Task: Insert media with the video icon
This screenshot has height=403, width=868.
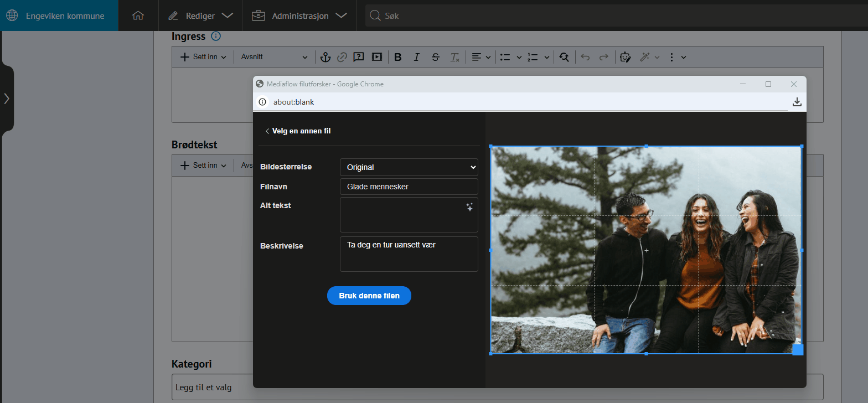Action: [377, 57]
